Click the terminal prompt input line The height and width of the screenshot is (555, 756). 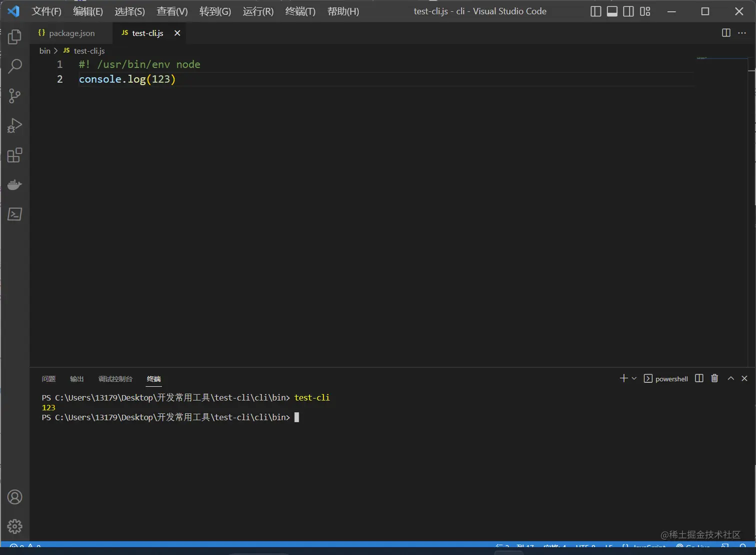click(x=170, y=417)
